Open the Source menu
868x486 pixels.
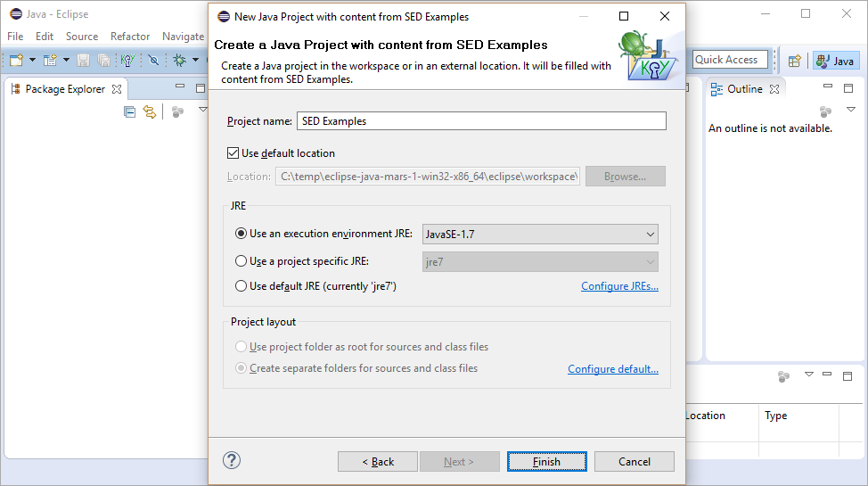pos(82,36)
